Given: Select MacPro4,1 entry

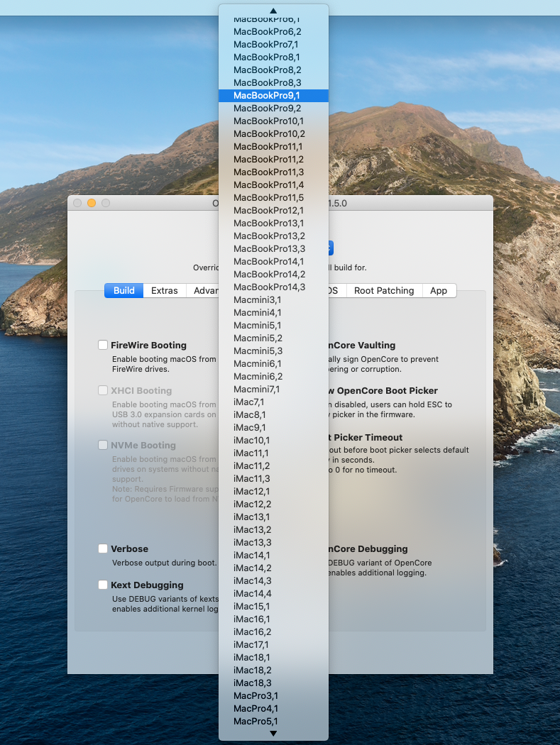Looking at the screenshot, I should tap(273, 708).
